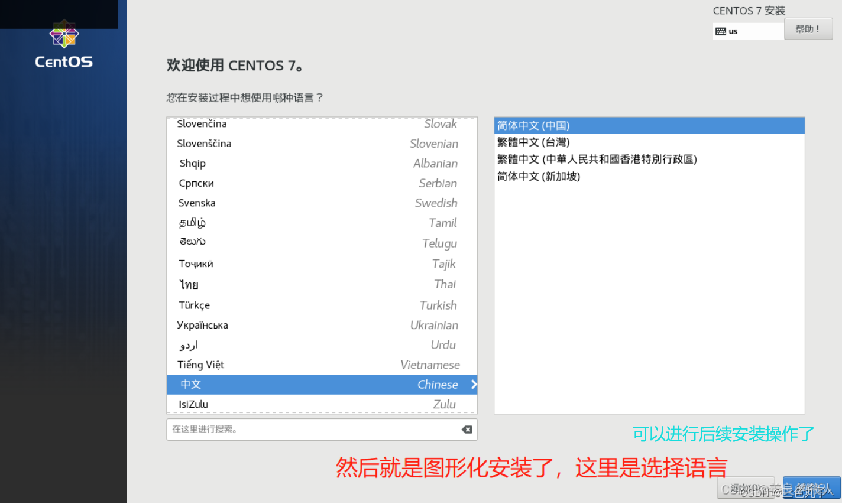Click the CentOS logo in the sidebar
The image size is (842, 504).
pos(64,45)
